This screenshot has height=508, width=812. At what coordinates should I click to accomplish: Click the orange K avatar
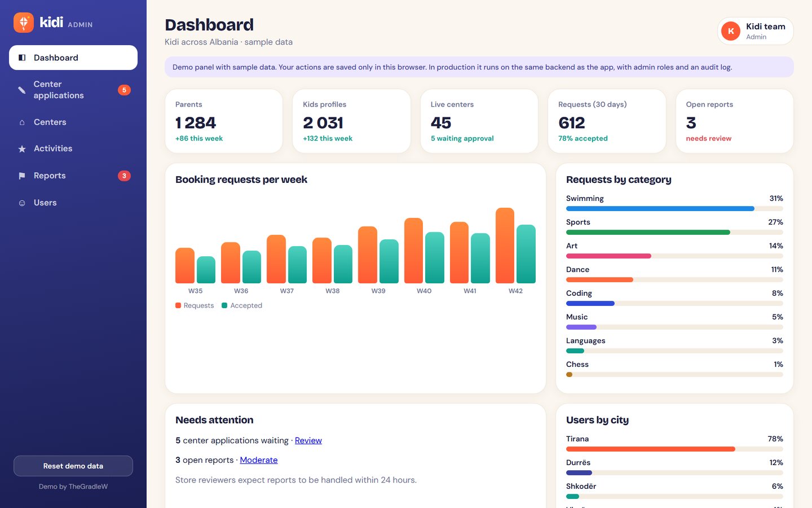click(731, 31)
